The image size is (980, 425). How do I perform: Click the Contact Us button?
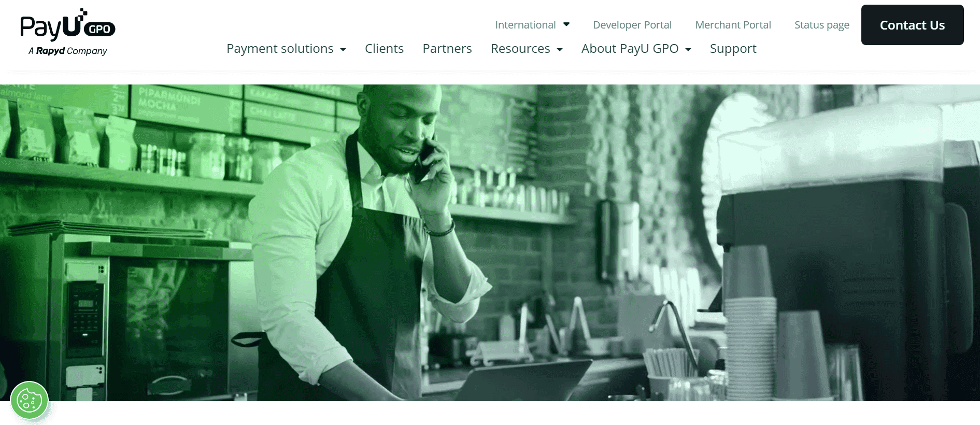[x=912, y=25]
